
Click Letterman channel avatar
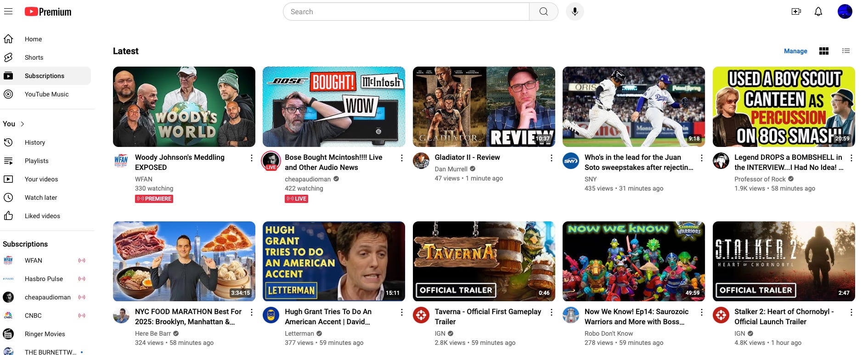coord(271,315)
